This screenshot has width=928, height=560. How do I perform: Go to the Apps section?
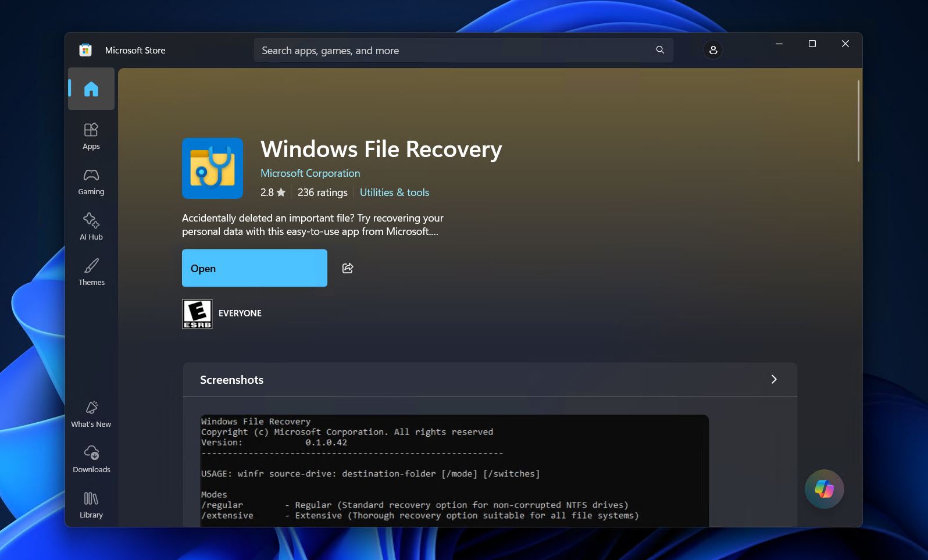pos(91,136)
